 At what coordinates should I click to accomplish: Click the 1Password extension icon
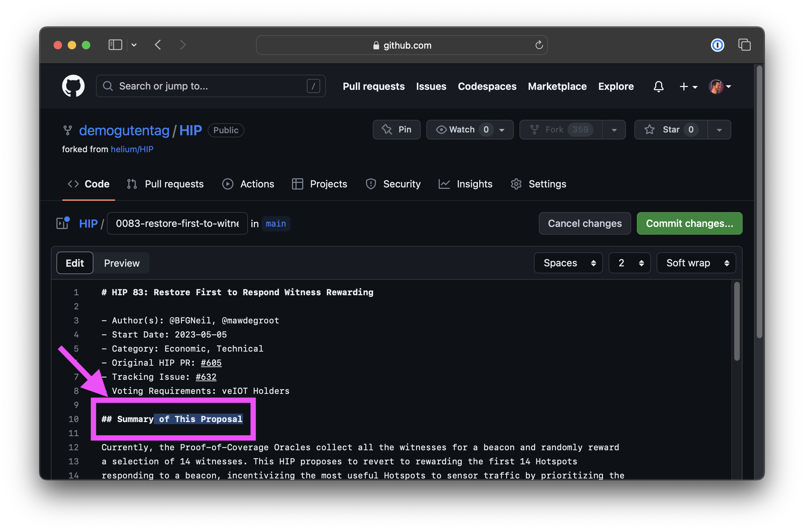click(x=717, y=45)
